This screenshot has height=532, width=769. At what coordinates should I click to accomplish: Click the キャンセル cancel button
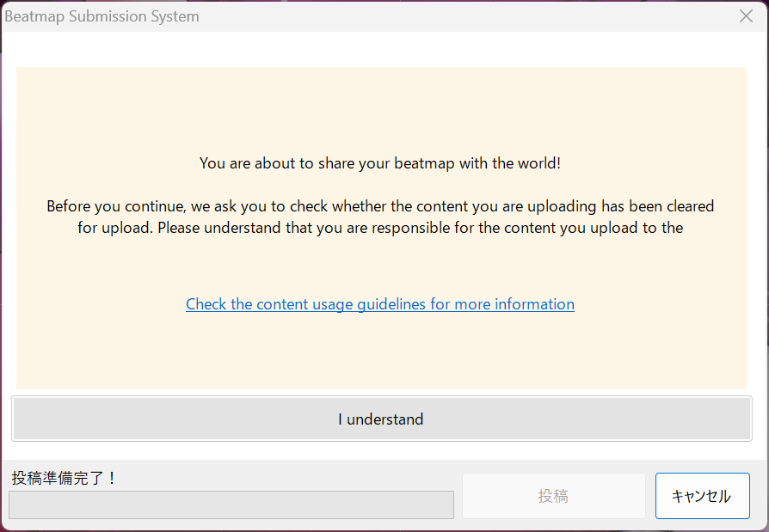coord(702,496)
